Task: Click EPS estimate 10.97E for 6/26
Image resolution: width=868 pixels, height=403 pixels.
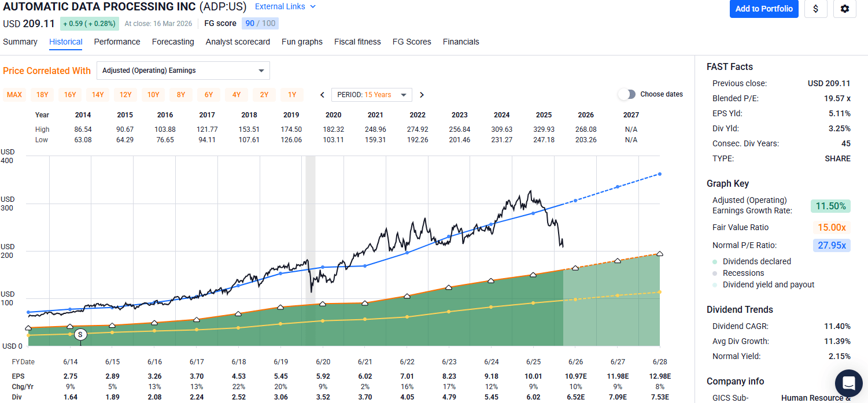Action: point(575,376)
